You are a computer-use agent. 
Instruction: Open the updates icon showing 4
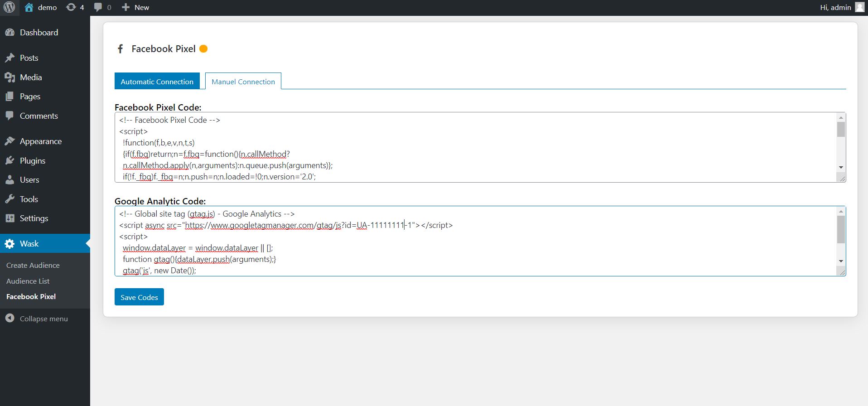coord(71,7)
